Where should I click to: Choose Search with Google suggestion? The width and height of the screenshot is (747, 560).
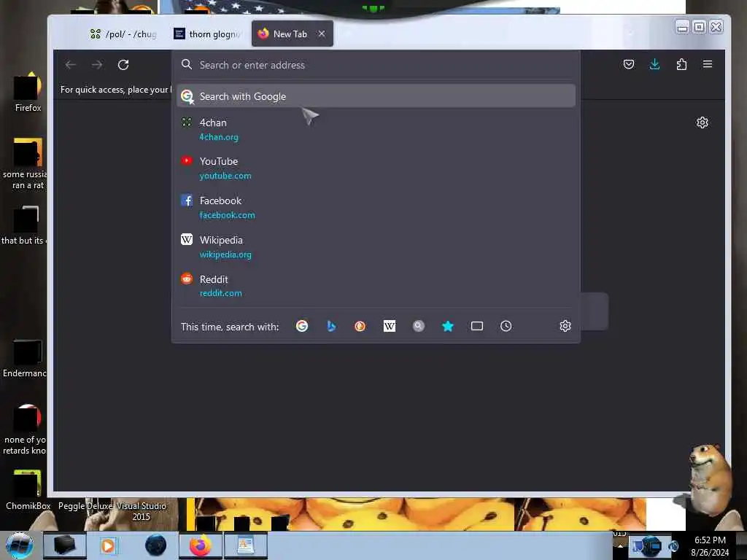(376, 96)
